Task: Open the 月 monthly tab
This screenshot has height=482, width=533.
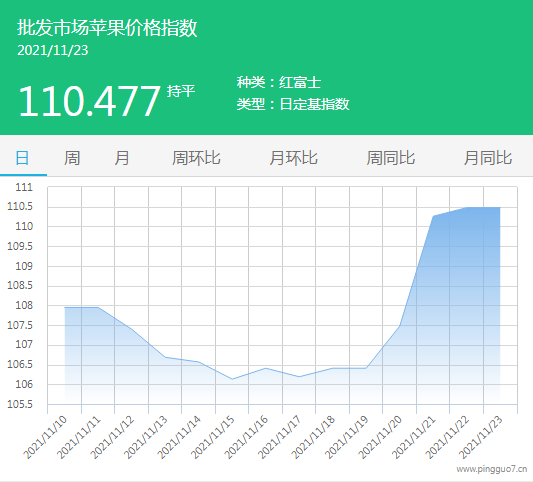Action: tap(122, 158)
